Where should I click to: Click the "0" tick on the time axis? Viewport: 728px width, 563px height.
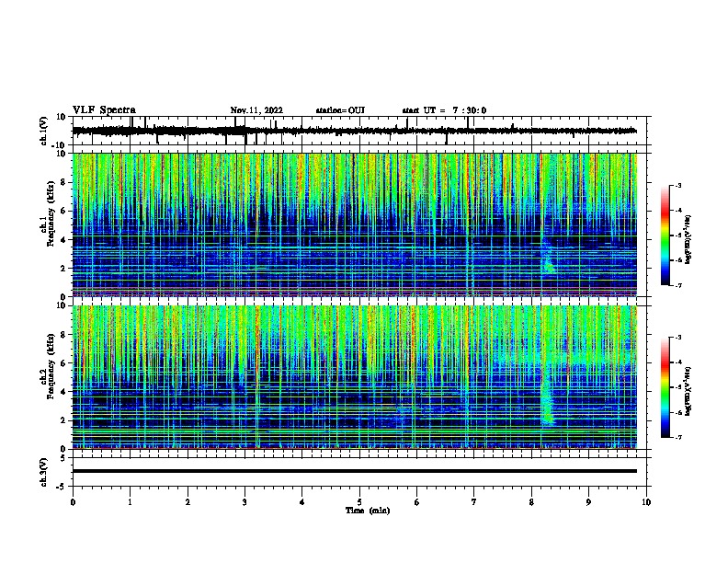pyautogui.click(x=73, y=502)
